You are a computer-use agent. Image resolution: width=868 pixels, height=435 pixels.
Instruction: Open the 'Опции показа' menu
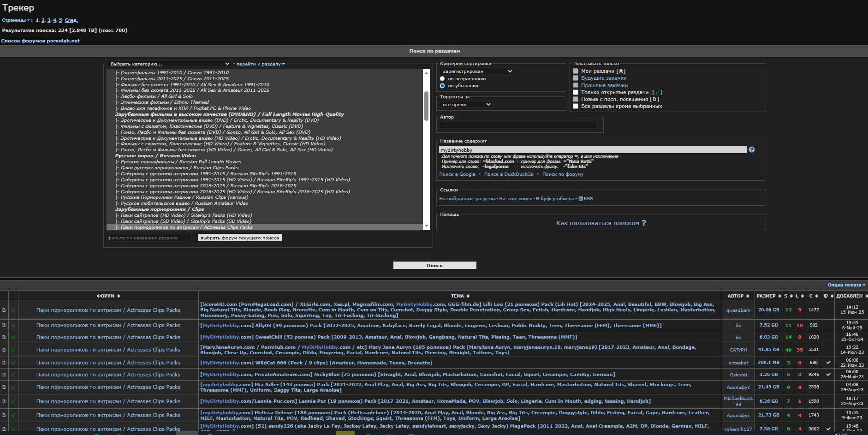click(x=846, y=285)
